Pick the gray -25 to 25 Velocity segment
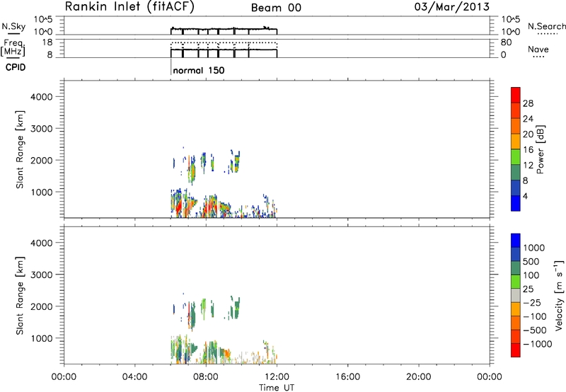This screenshot has width=566, height=392. click(x=516, y=295)
